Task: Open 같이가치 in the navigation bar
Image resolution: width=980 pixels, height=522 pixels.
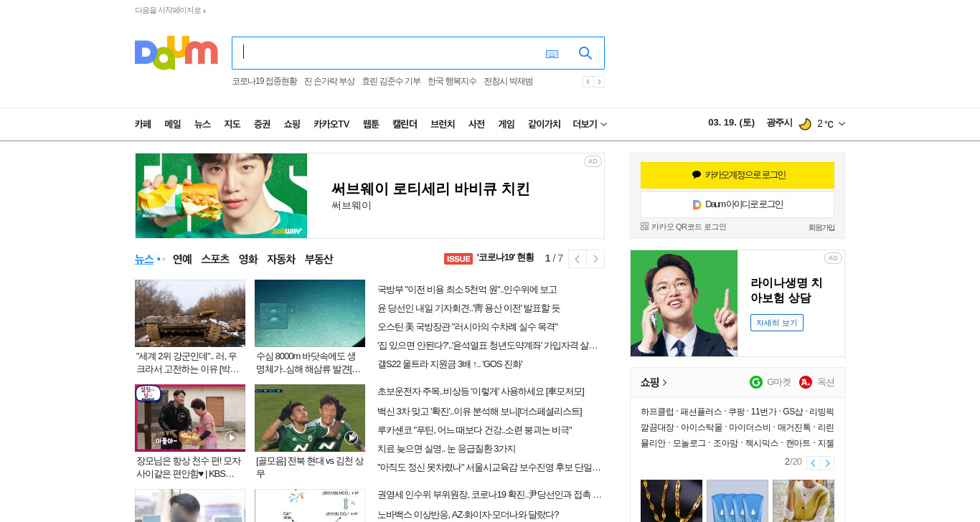Action: point(545,124)
